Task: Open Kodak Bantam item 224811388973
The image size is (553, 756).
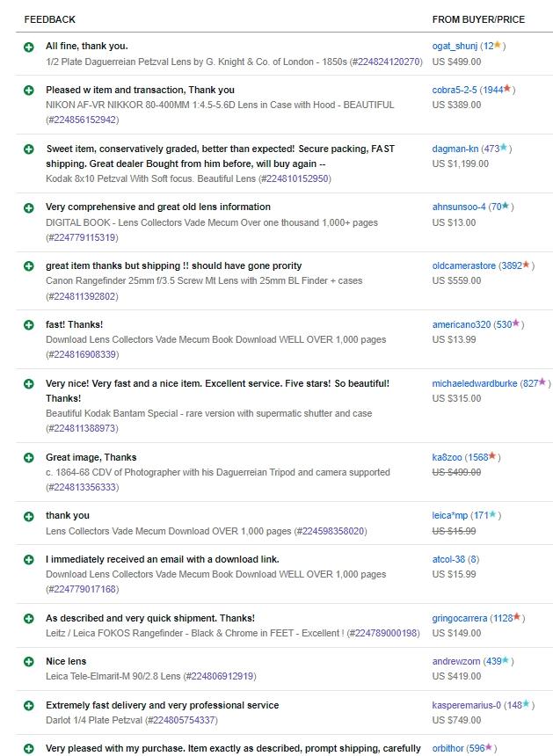Action: click(83, 428)
